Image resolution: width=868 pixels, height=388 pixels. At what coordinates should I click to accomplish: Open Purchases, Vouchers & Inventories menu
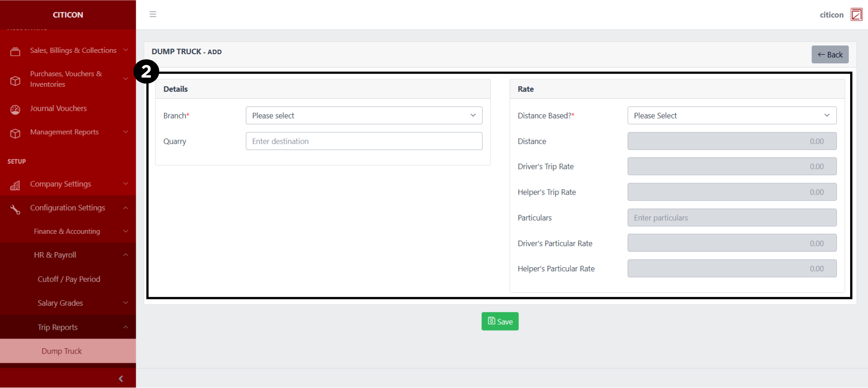click(x=66, y=79)
